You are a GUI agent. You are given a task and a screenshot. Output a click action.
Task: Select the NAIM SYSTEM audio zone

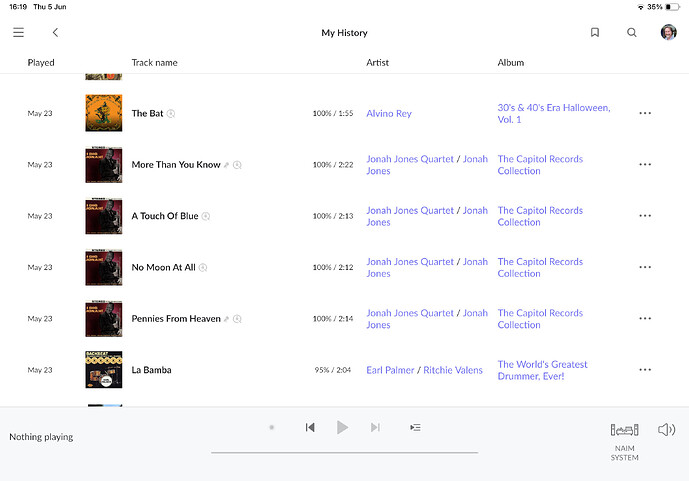(624, 438)
